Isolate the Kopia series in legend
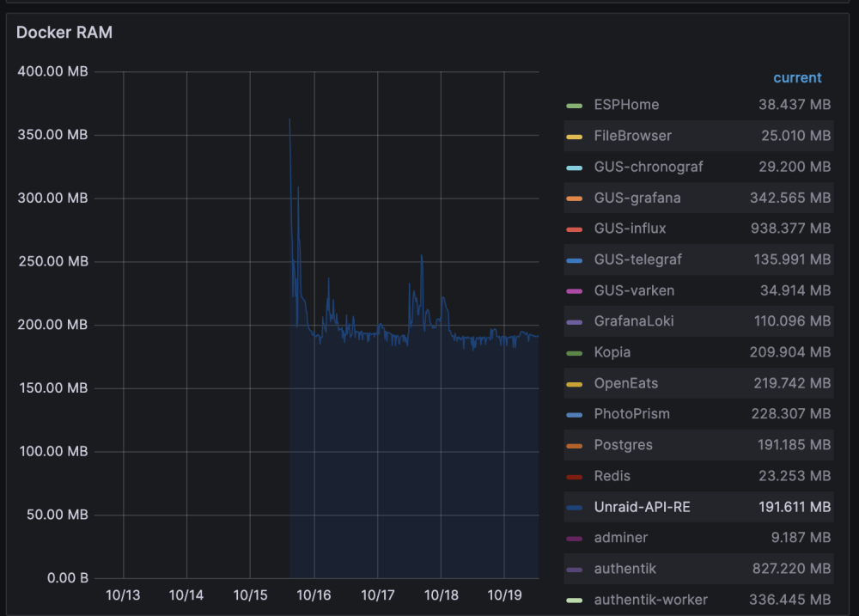859x616 pixels. pos(612,352)
